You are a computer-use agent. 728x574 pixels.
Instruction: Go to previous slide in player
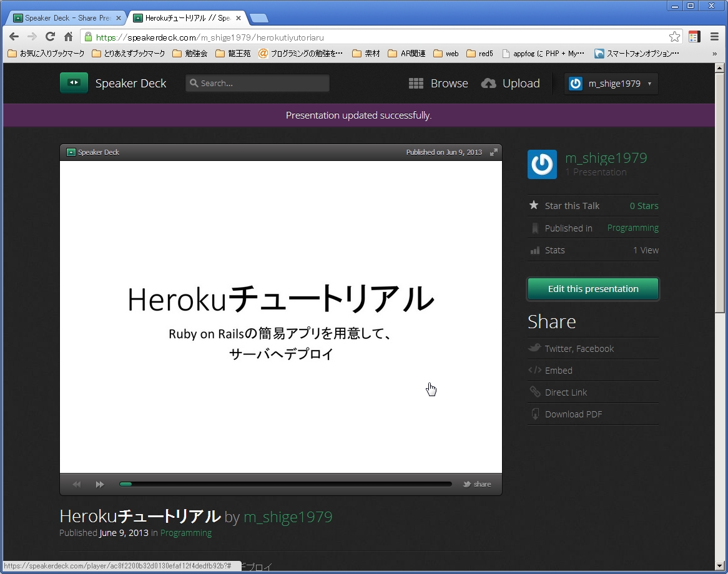pyautogui.click(x=77, y=484)
